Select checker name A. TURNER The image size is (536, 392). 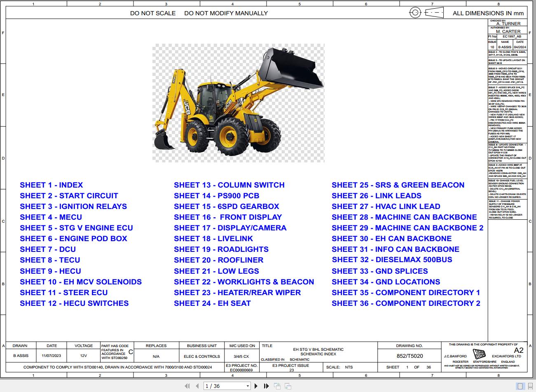coord(508,24)
